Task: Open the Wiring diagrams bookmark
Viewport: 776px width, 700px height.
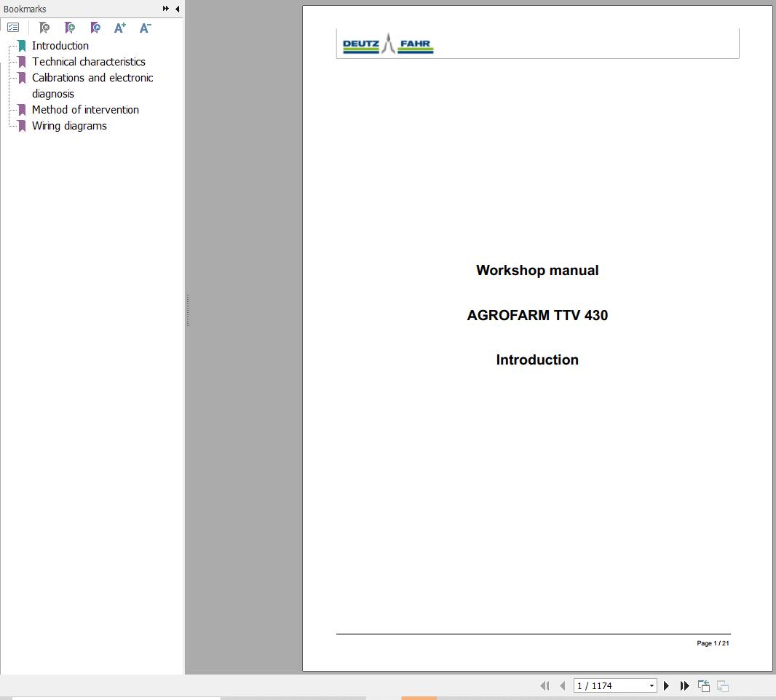Action: [69, 126]
